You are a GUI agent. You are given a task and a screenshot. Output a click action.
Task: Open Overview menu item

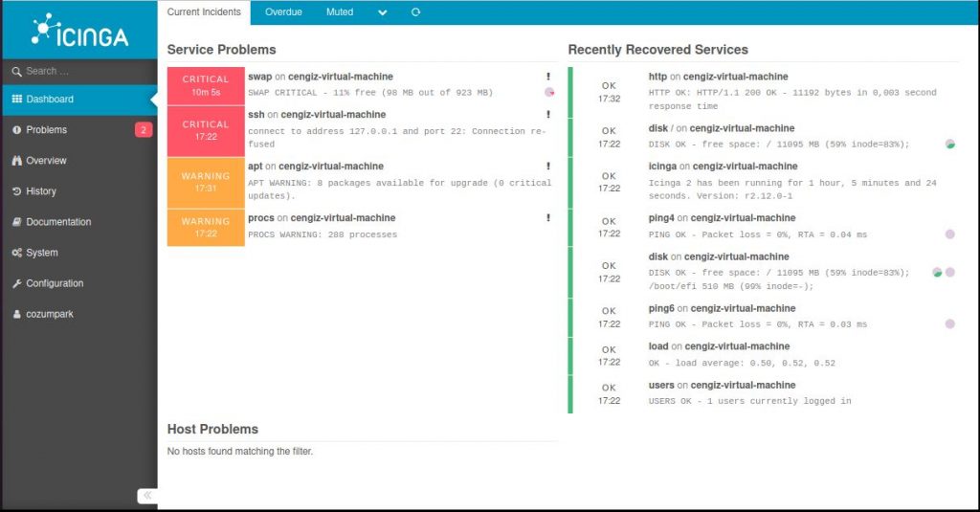79,160
